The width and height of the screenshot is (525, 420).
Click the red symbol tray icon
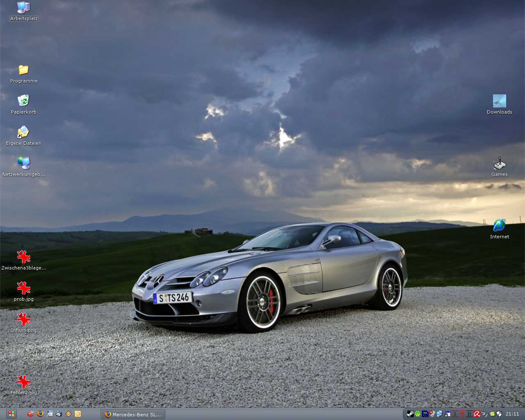coord(462,414)
